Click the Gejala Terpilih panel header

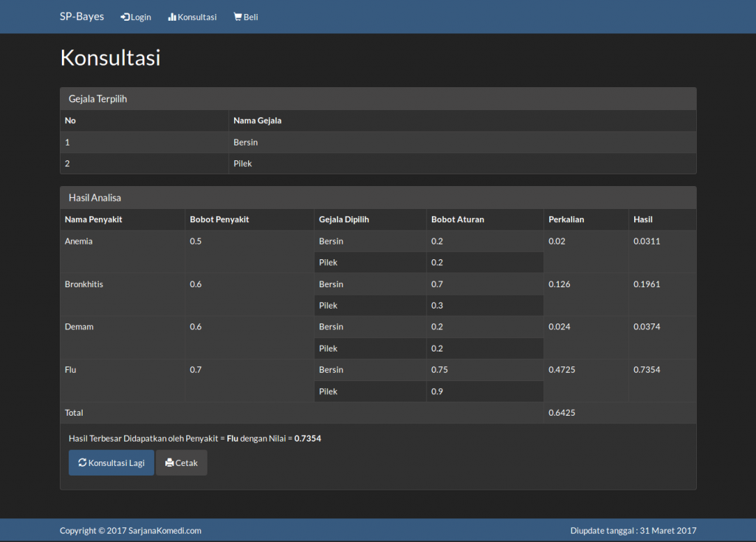[x=378, y=99]
